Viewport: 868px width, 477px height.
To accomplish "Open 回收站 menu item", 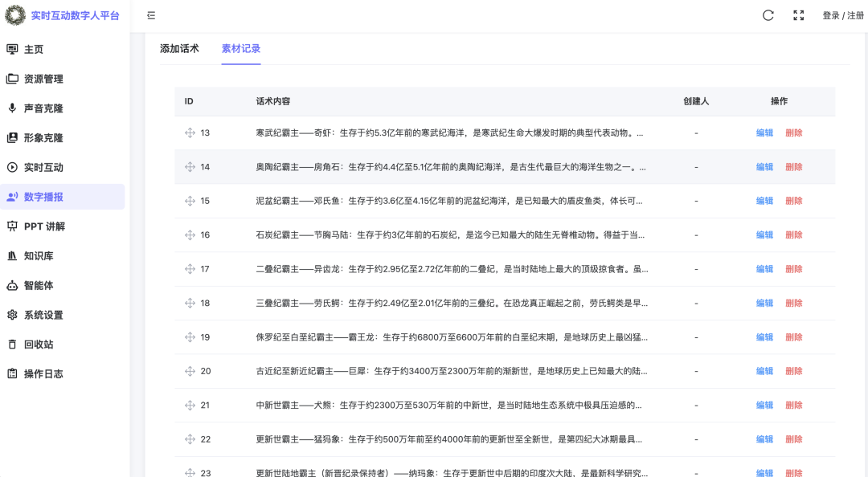I will [x=63, y=344].
